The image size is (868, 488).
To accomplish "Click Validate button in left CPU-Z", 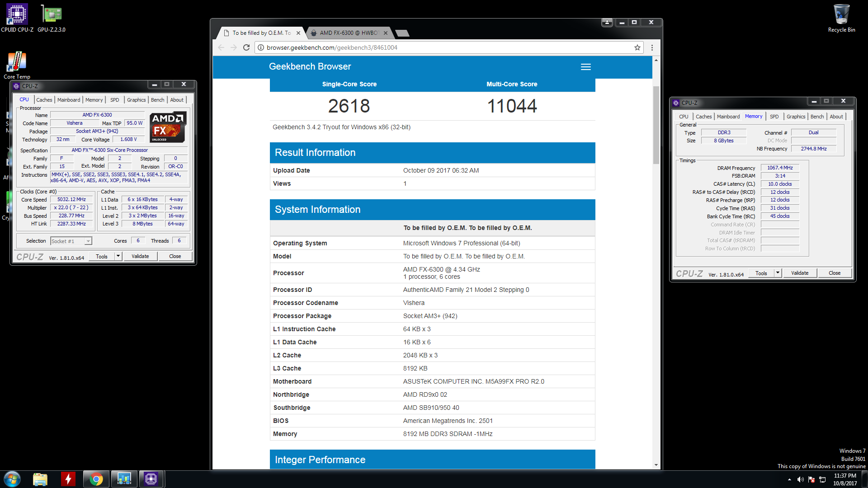I will click(x=140, y=256).
